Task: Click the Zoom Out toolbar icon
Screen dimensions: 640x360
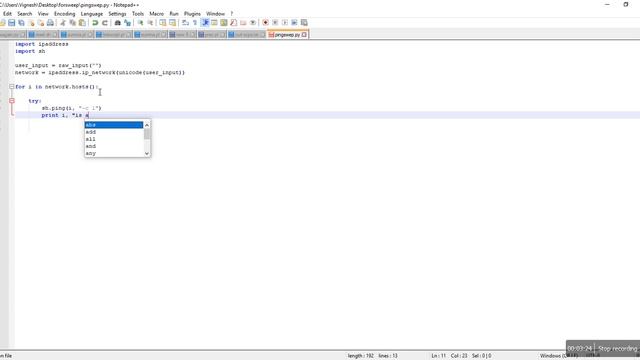Action: (x=150, y=23)
